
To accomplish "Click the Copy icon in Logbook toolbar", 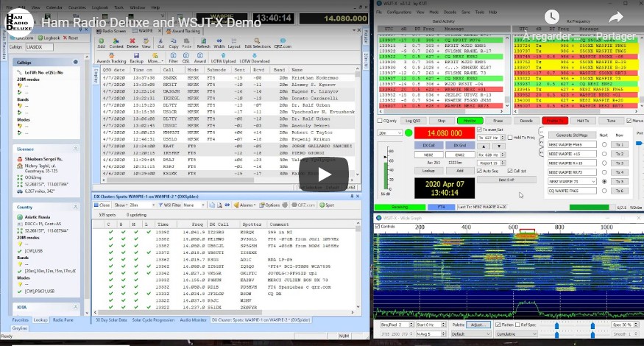I will pyautogui.click(x=173, y=43).
